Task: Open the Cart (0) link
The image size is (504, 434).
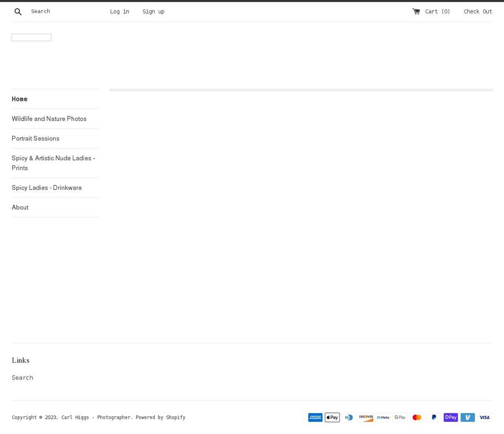Action: click(437, 12)
